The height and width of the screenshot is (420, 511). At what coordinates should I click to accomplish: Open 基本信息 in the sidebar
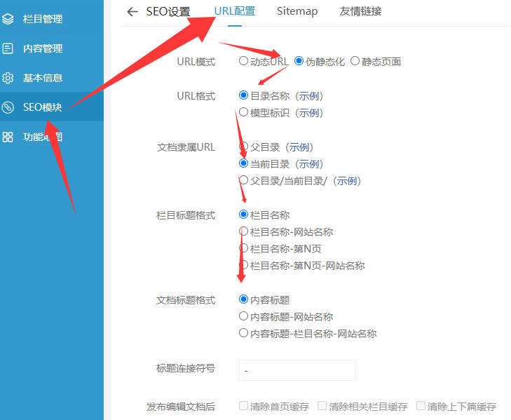52,78
